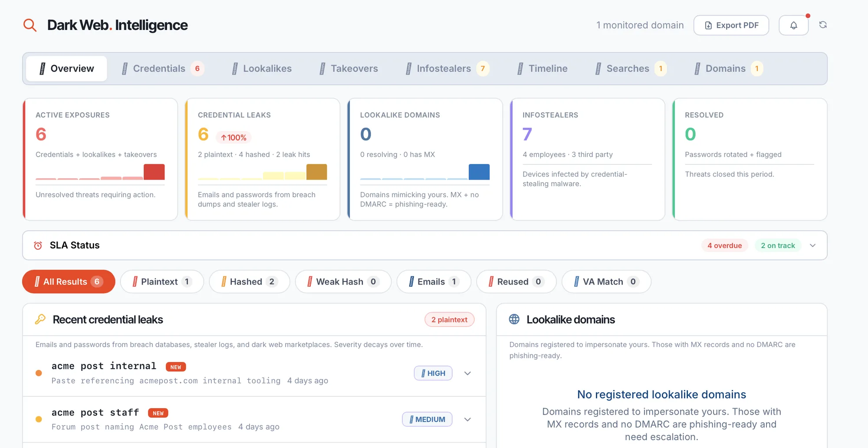Open the Infostealers tab
Screen dimensions: 868x448
coord(447,69)
